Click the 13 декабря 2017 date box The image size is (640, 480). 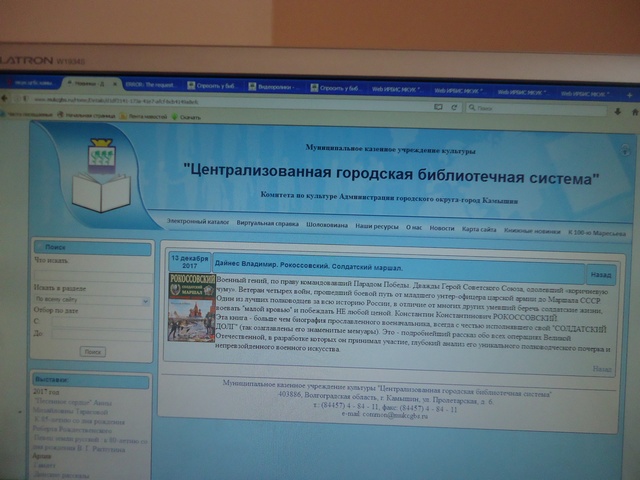tap(189, 262)
